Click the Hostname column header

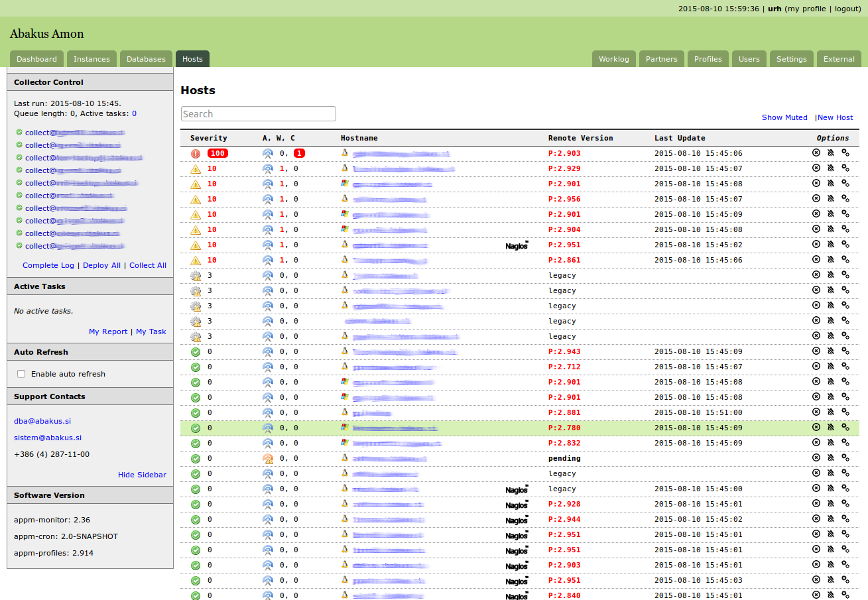(x=359, y=138)
